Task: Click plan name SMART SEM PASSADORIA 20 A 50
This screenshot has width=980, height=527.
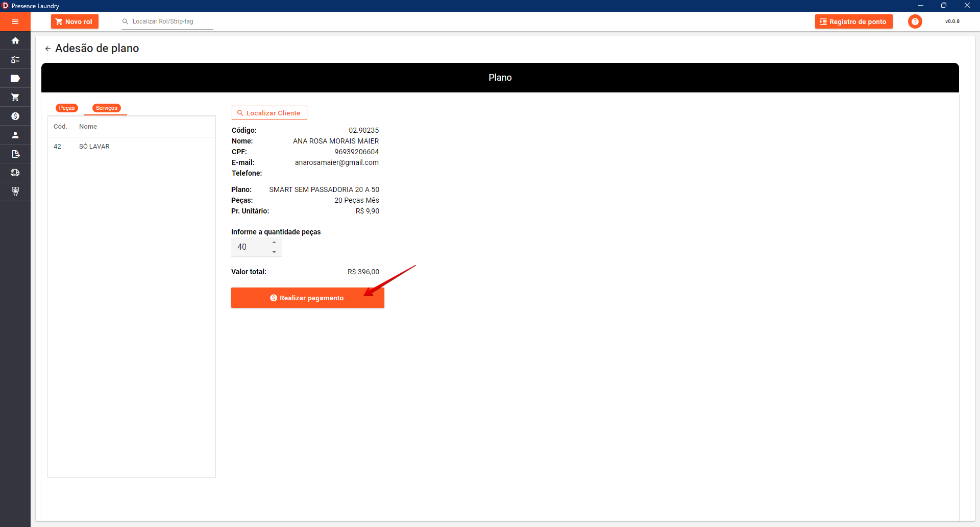Action: coord(324,189)
